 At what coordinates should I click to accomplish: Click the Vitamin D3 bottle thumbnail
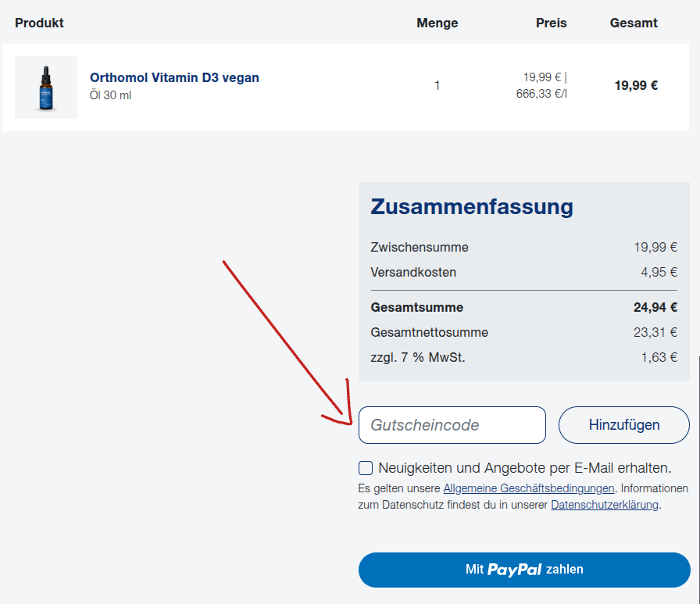46,88
